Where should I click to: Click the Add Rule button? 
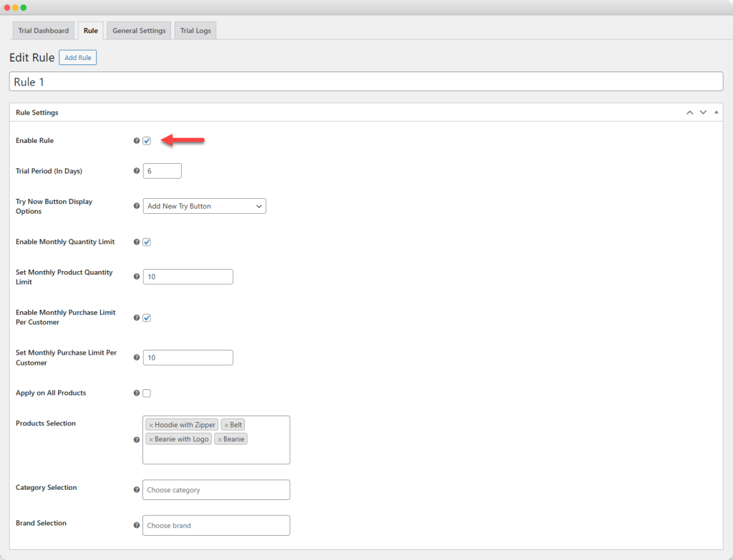point(77,58)
